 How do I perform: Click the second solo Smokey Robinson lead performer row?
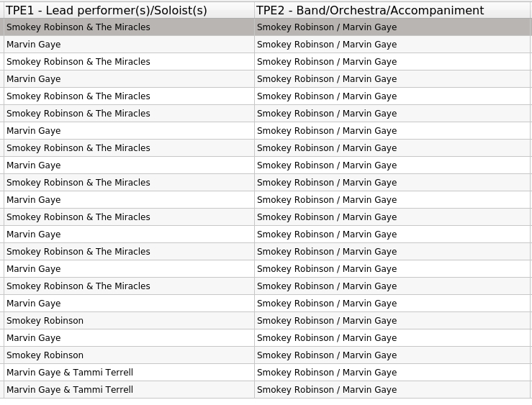point(45,355)
